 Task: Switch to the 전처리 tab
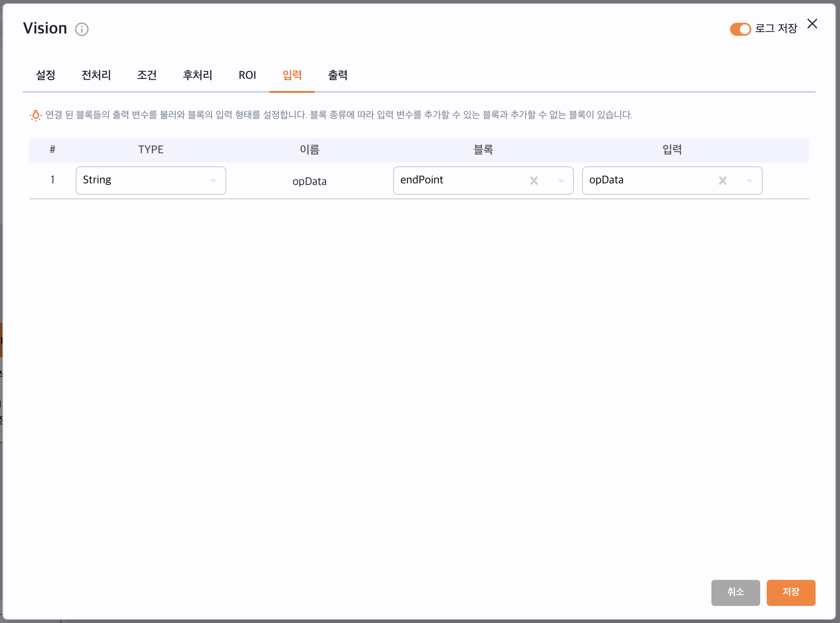[x=96, y=75]
